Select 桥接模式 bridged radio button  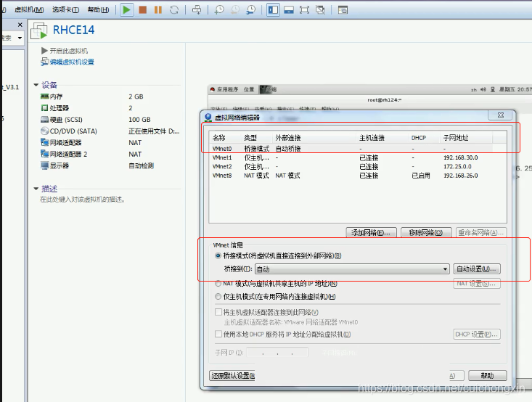pyautogui.click(x=218, y=256)
